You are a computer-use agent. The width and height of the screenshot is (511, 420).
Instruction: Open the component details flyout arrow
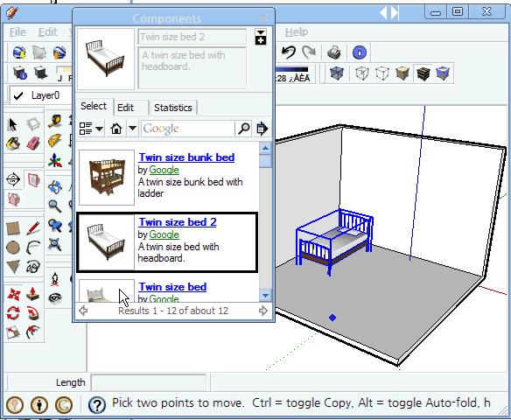click(262, 129)
